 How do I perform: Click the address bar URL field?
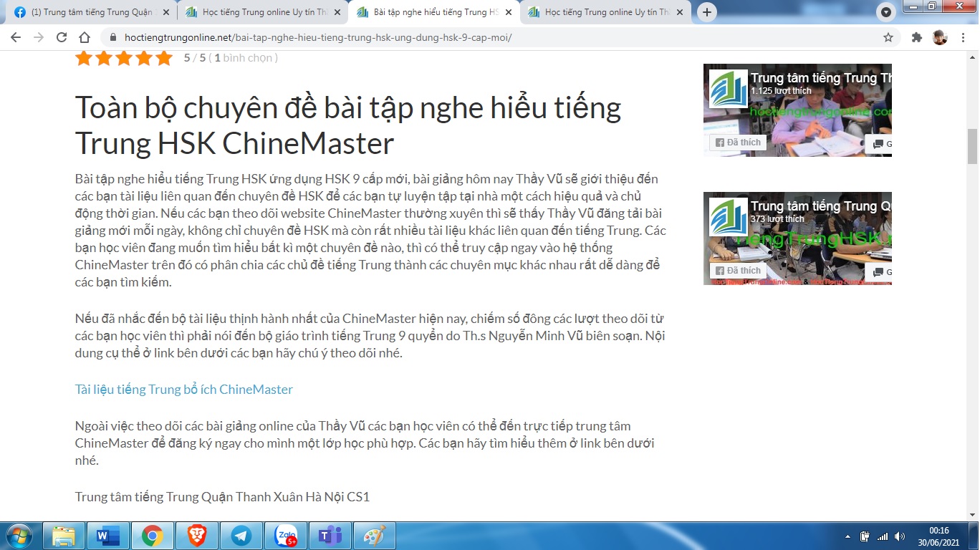click(494, 37)
